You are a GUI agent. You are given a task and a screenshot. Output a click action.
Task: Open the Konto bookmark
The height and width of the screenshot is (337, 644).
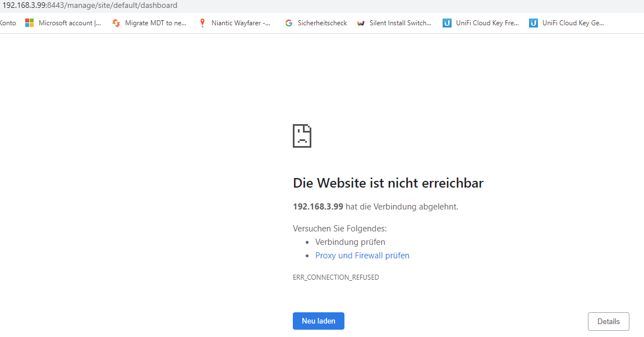pyautogui.click(x=8, y=23)
